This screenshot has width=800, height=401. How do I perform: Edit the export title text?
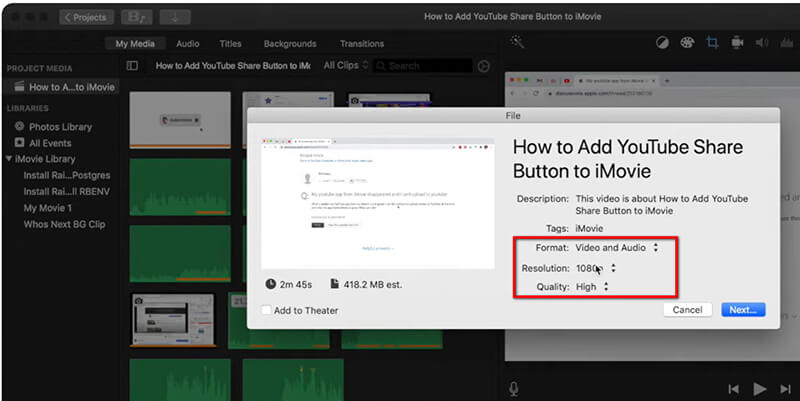tap(628, 159)
